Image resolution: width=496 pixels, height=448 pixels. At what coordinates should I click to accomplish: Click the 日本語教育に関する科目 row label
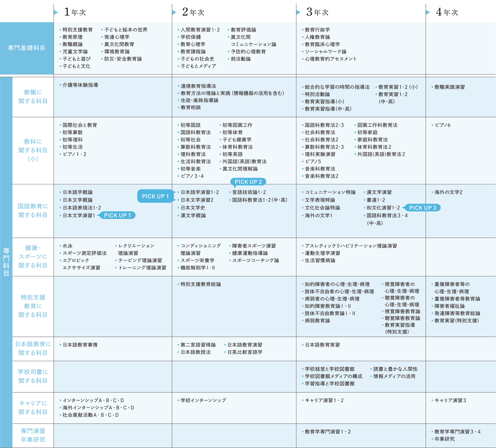(33, 348)
